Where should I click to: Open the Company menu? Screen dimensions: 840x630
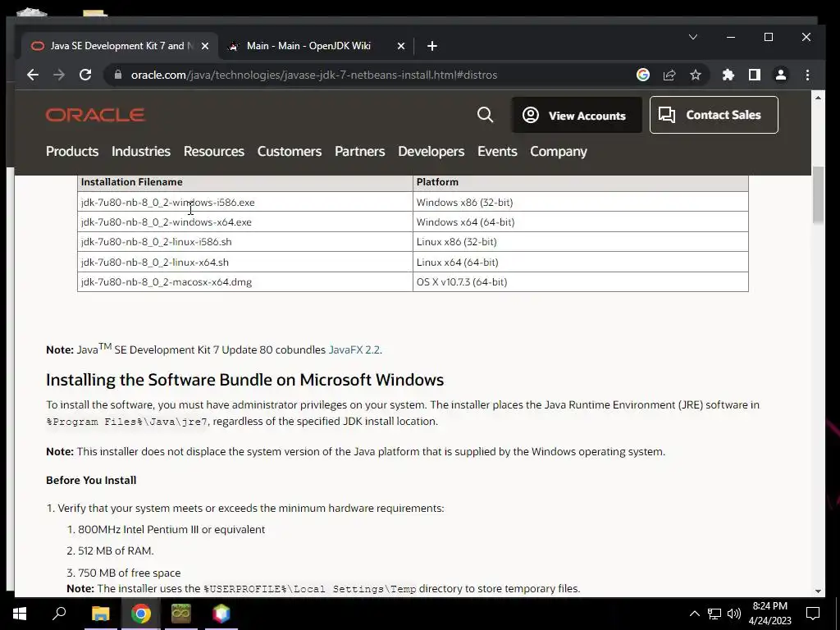pyautogui.click(x=558, y=152)
